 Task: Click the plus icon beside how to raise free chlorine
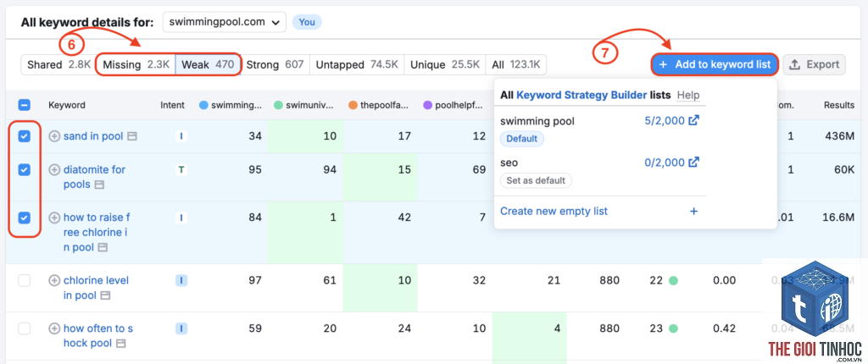point(54,218)
